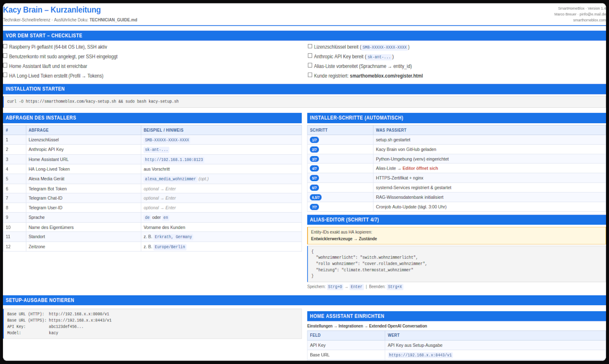Click the Europe/Berlin timezone example
The width and height of the screenshot is (609, 364).
170,247
